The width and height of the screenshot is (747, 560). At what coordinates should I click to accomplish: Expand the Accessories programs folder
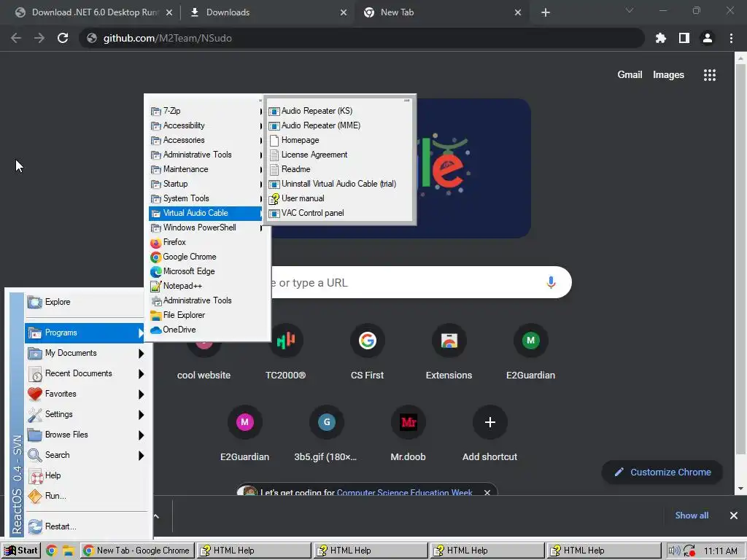pos(206,140)
